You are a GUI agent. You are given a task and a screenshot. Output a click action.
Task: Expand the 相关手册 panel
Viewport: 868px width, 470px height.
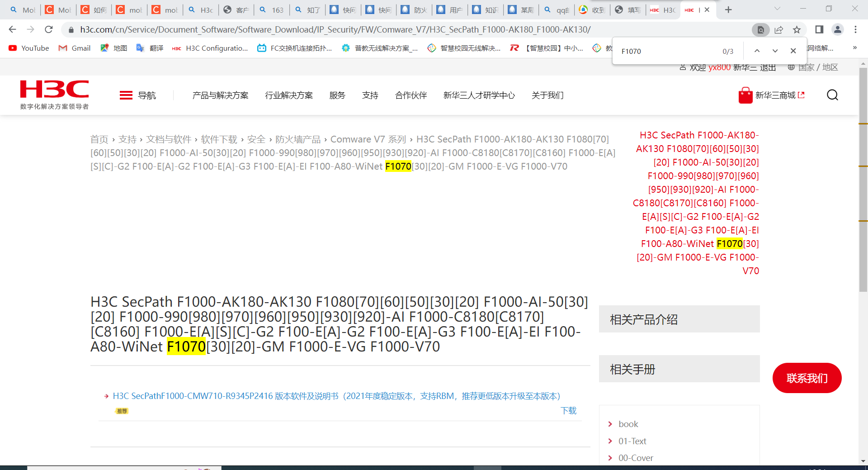pos(679,369)
